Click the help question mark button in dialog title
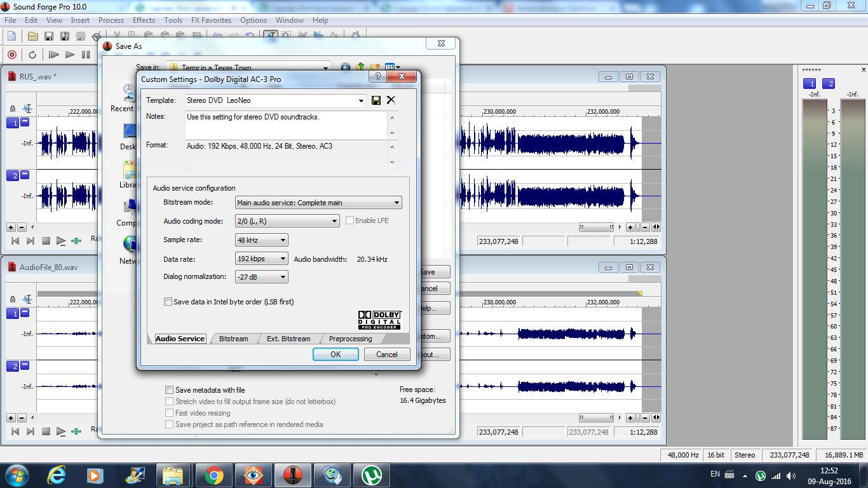 point(377,77)
